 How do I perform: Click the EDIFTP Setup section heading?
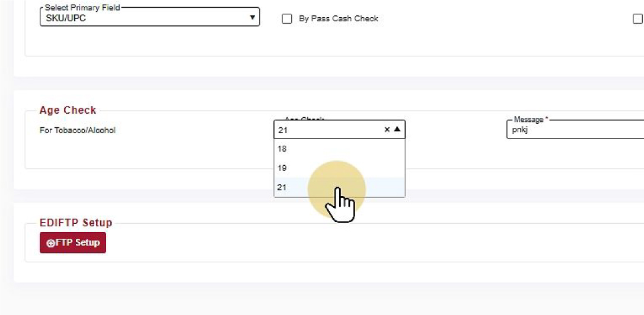(x=76, y=223)
